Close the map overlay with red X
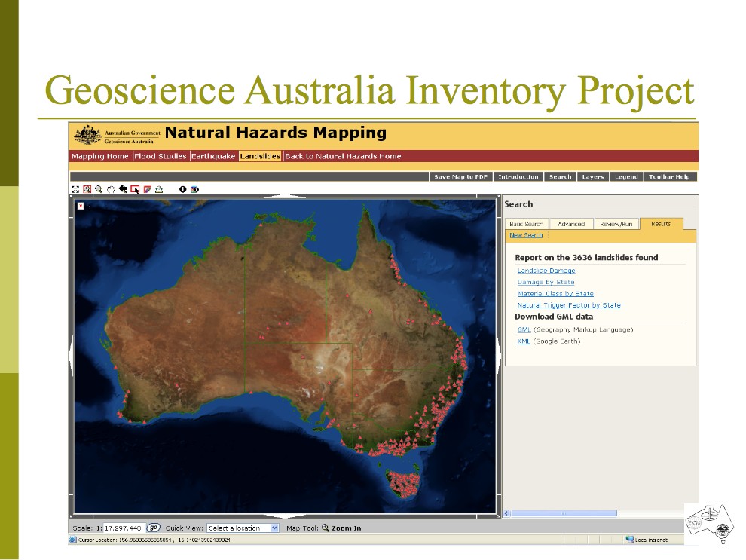This screenshot has height=560, width=746. point(81,206)
